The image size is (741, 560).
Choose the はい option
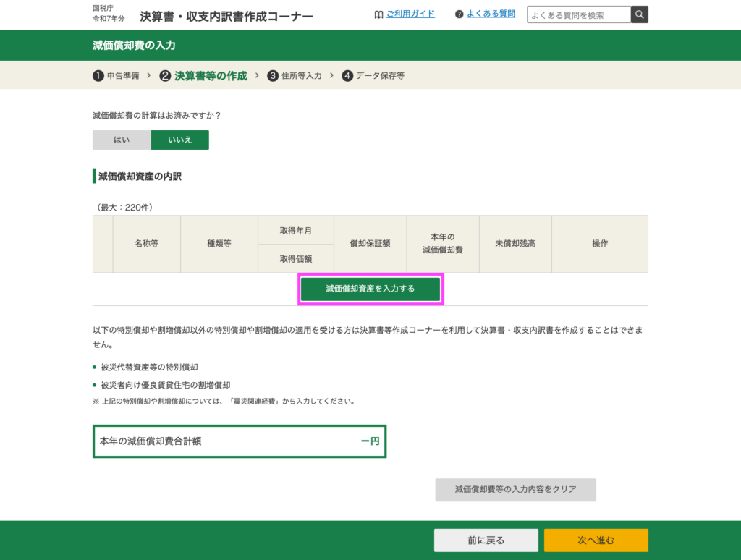(x=121, y=140)
